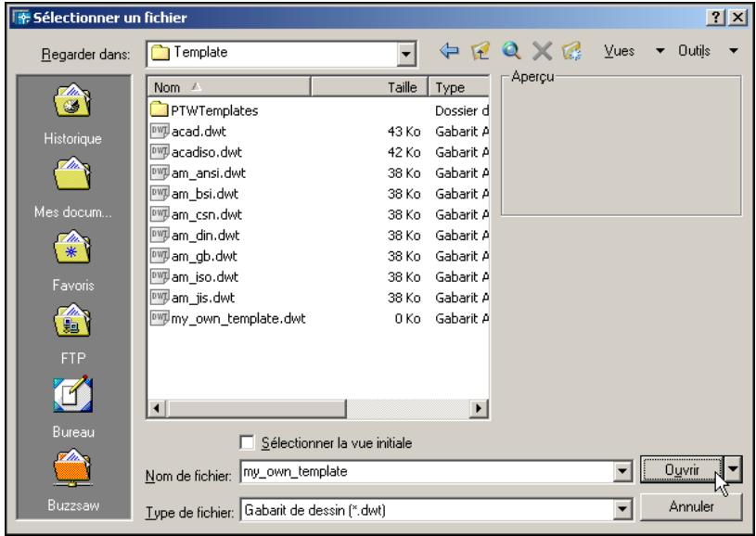Click the Type de fichier combo box

[x=435, y=509]
